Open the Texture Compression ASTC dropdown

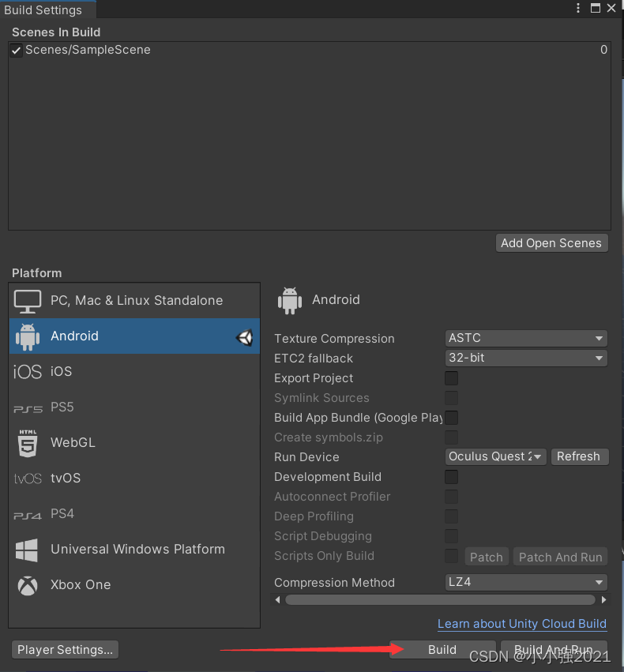pos(526,339)
